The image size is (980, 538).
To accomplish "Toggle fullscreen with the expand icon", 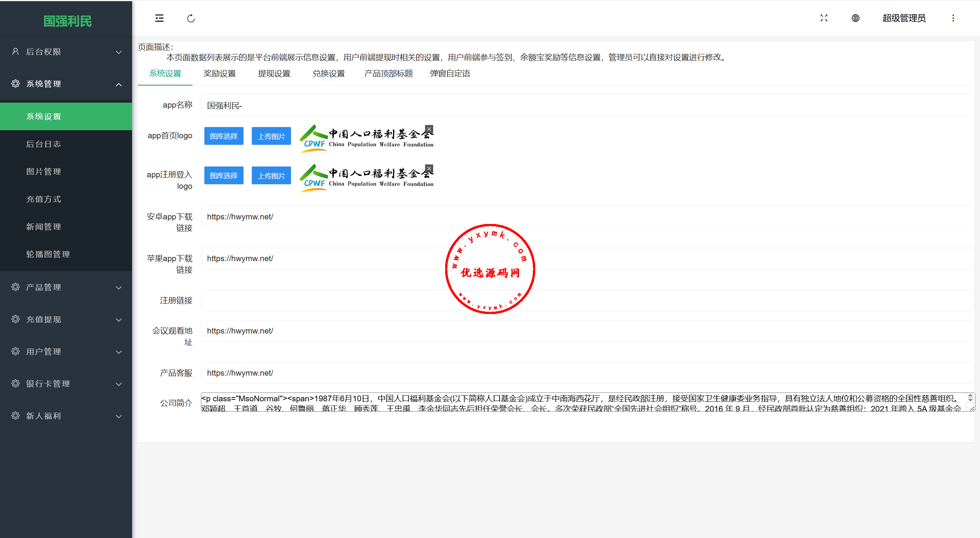I will tap(824, 18).
